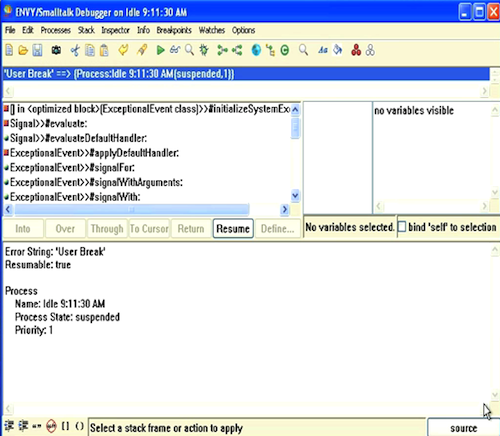
Task: Open the File menu
Action: [x=10, y=30]
